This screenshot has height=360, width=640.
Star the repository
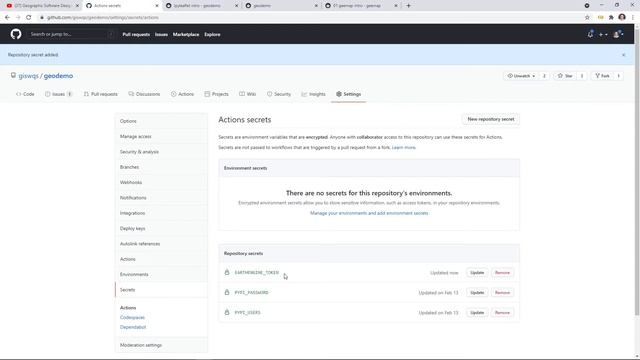565,76
